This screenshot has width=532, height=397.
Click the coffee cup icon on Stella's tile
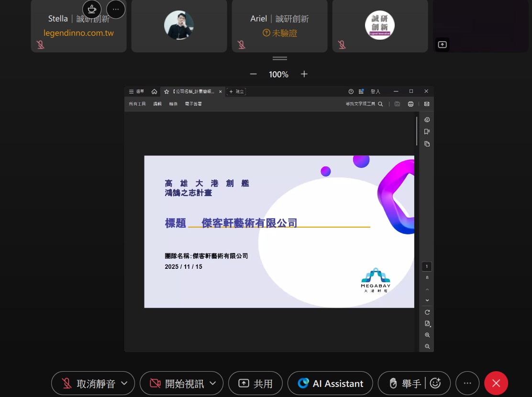click(x=92, y=9)
